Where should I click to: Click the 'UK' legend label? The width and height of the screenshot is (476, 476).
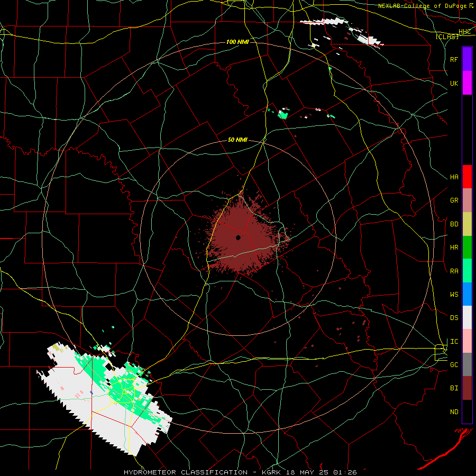pos(454,83)
